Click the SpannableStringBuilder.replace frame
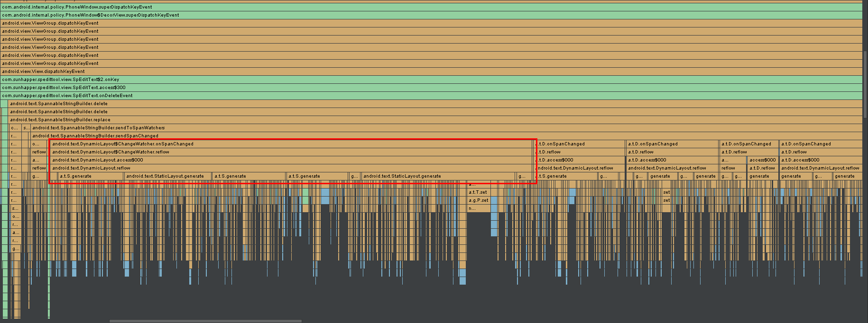The image size is (868, 323). (x=435, y=120)
